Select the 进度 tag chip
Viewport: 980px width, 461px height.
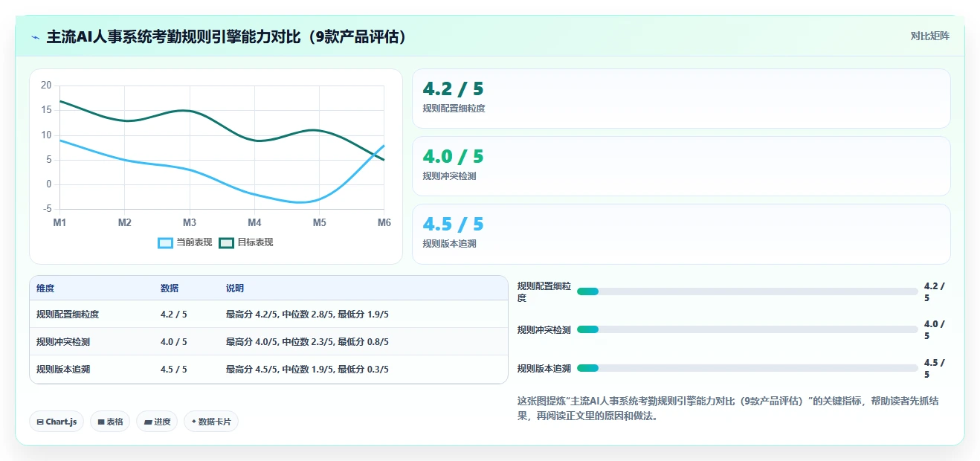click(157, 422)
